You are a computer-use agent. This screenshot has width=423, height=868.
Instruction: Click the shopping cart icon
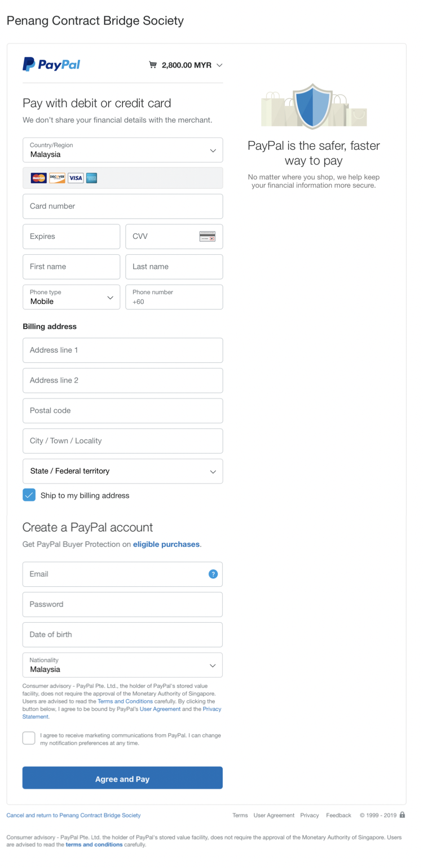153,65
